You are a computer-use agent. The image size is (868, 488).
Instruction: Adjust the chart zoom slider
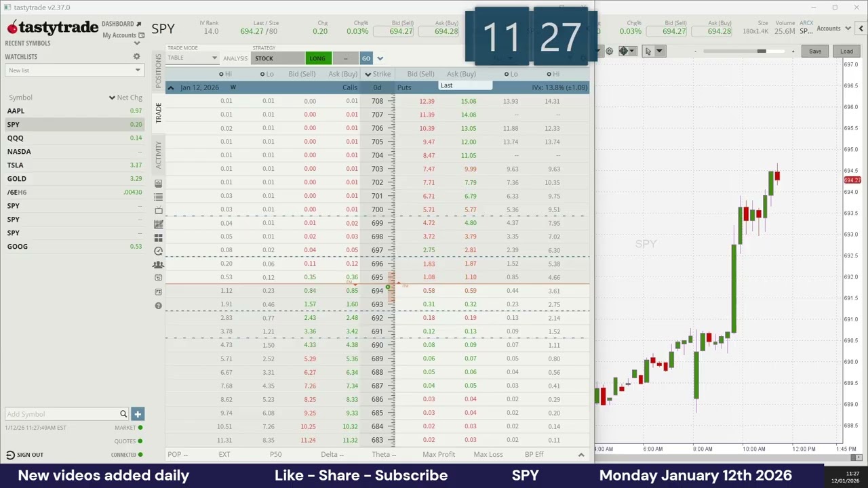(762, 52)
